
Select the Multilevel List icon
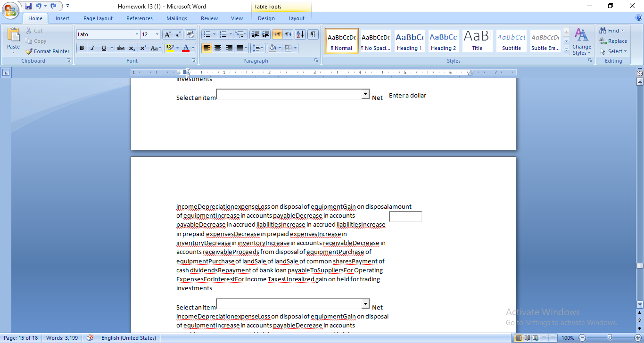click(240, 34)
